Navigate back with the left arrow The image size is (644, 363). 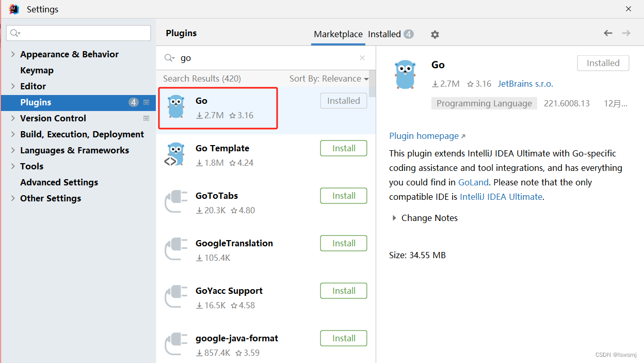[x=608, y=33]
